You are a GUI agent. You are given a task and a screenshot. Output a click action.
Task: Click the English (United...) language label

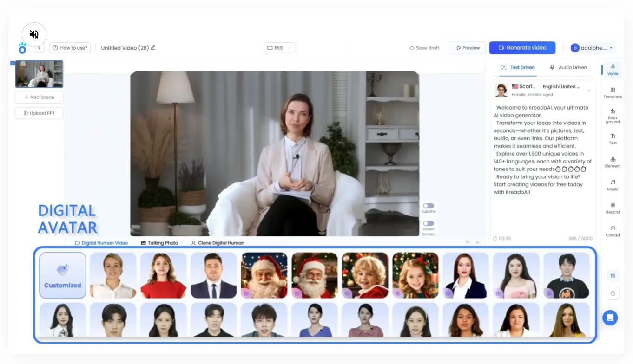coord(561,86)
